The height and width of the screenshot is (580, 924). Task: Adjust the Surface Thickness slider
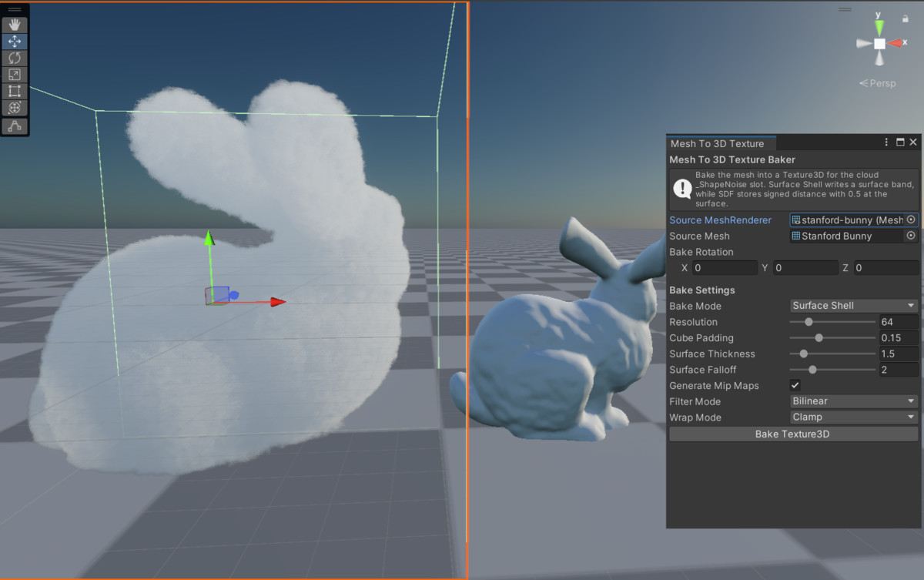(832, 354)
